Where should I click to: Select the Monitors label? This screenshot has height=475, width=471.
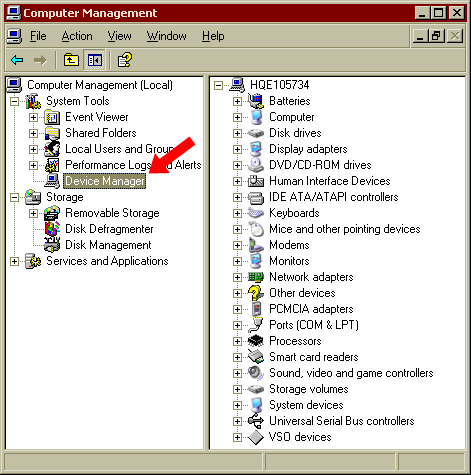coord(289,261)
